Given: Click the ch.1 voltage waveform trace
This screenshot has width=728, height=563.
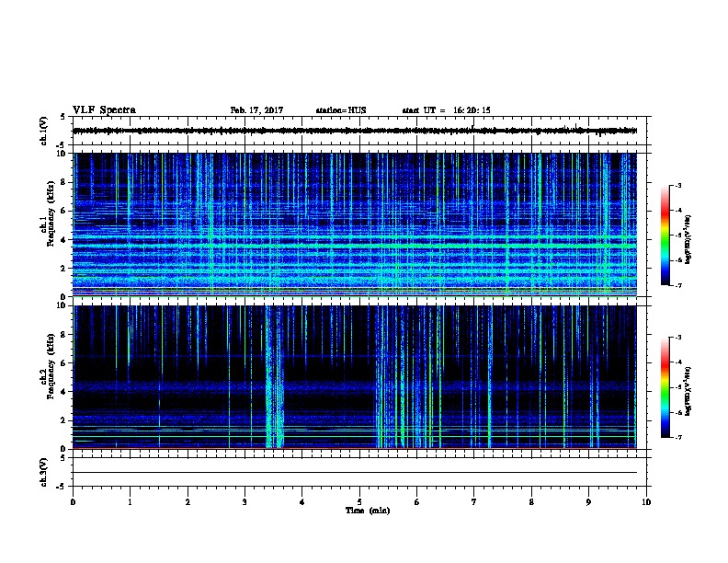Looking at the screenshot, I should (355, 131).
